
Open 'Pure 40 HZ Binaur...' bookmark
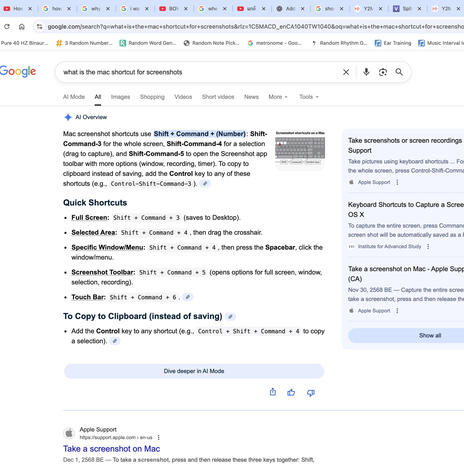(x=24, y=43)
